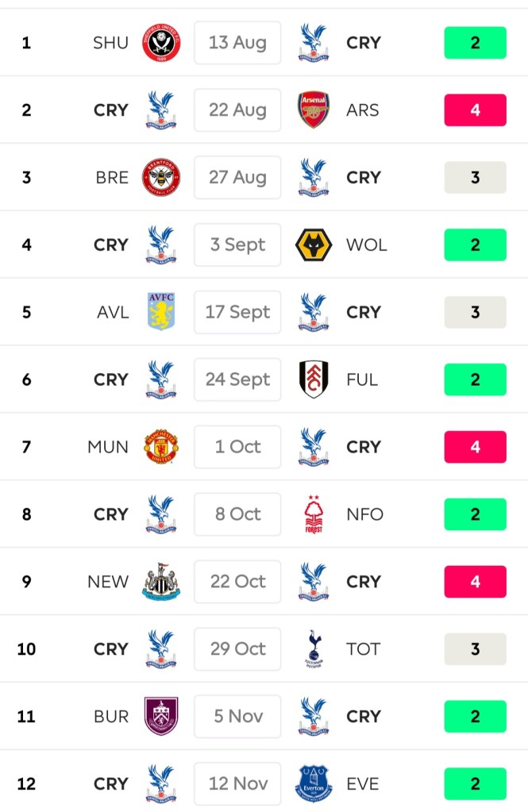Viewport: 528px width, 812px height.
Task: Click the Sheffield United club crest
Action: 161,43
